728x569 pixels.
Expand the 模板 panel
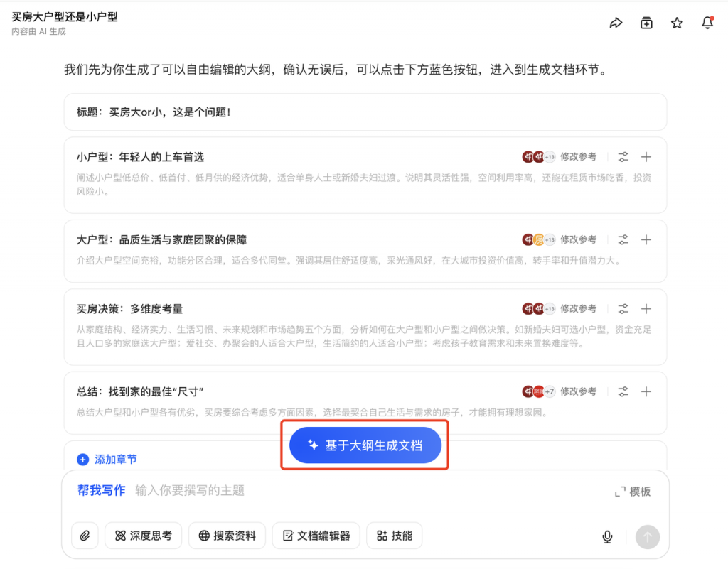[632, 492]
